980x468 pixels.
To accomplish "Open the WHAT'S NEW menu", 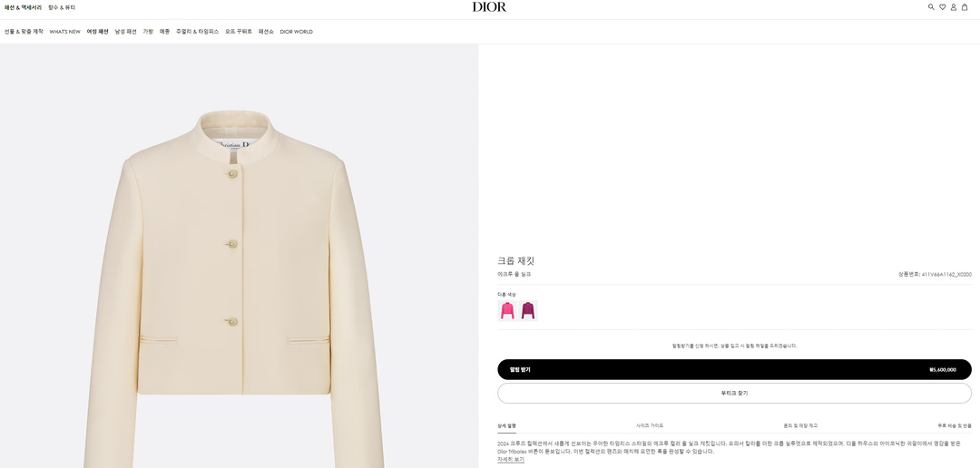I will pos(64,32).
